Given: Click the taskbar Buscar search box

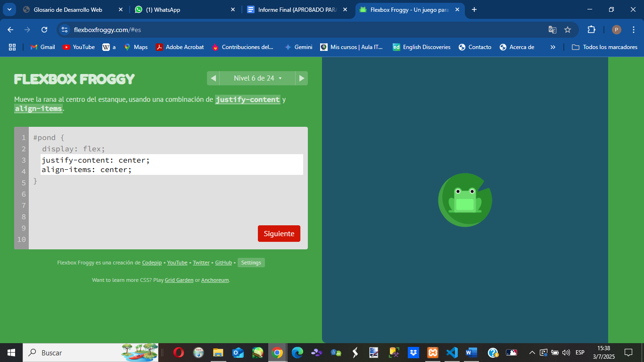Looking at the screenshot, I should click(x=91, y=353).
